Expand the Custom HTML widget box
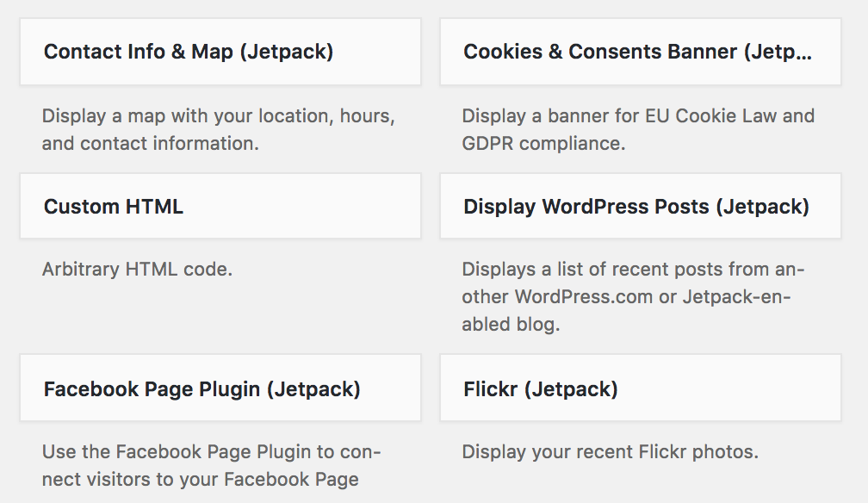 220,206
